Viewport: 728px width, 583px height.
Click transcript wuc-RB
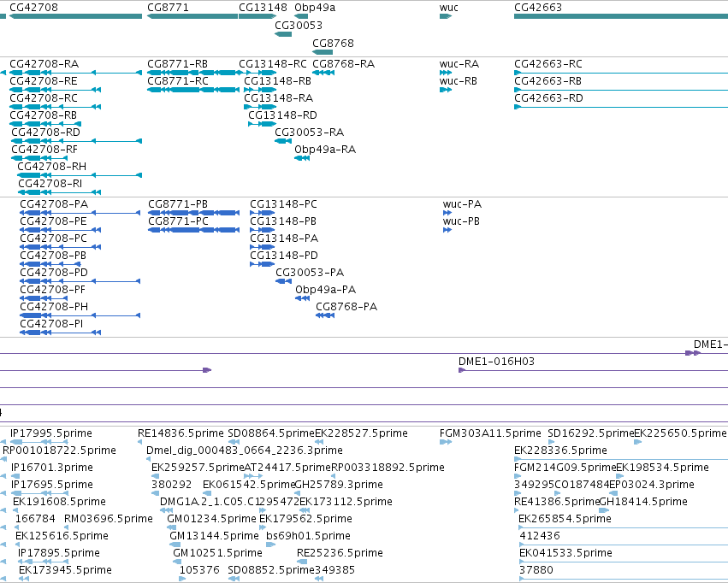459,80
